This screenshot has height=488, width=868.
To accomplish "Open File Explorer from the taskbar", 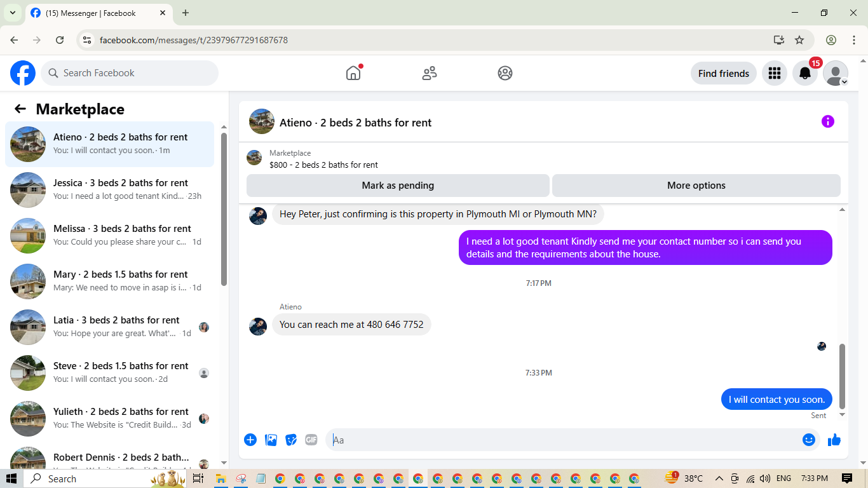I will (x=220, y=478).
